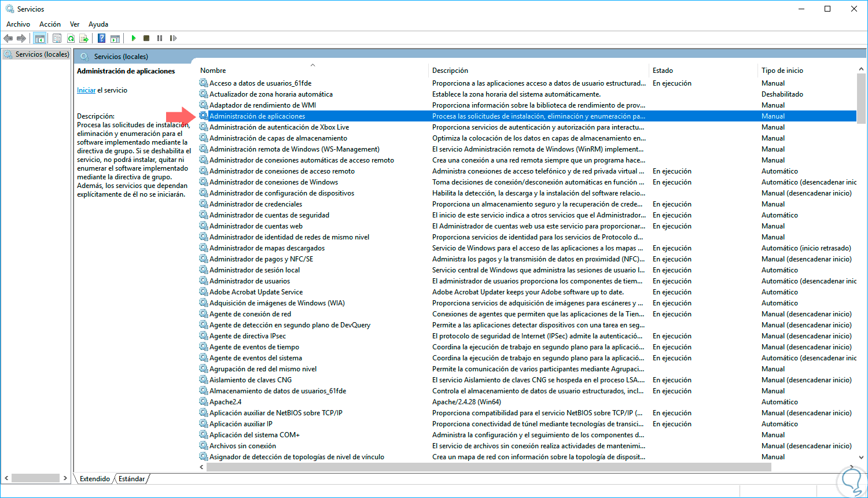868x498 pixels.
Task: Click the gear icon of Archivos sin conexión
Action: click(x=204, y=446)
